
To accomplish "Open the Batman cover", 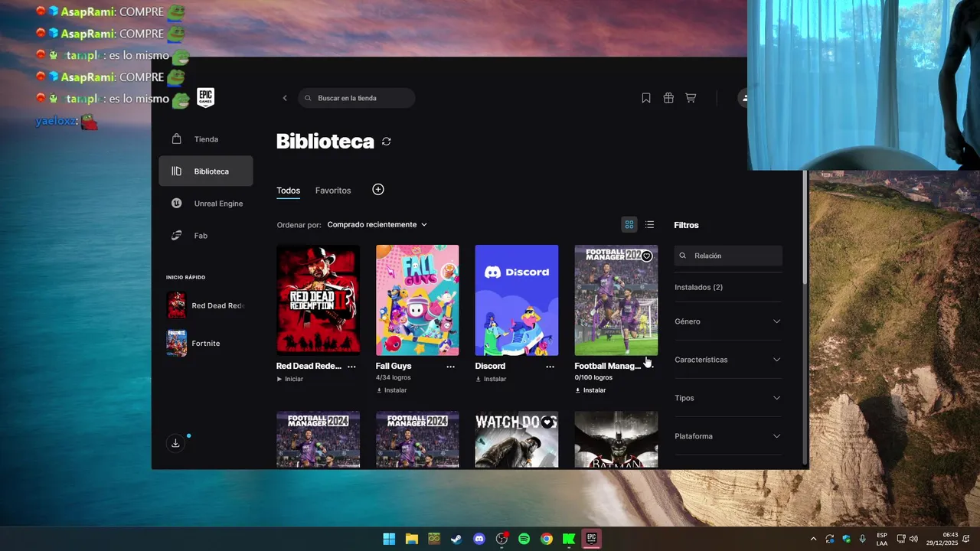I will [x=616, y=440].
